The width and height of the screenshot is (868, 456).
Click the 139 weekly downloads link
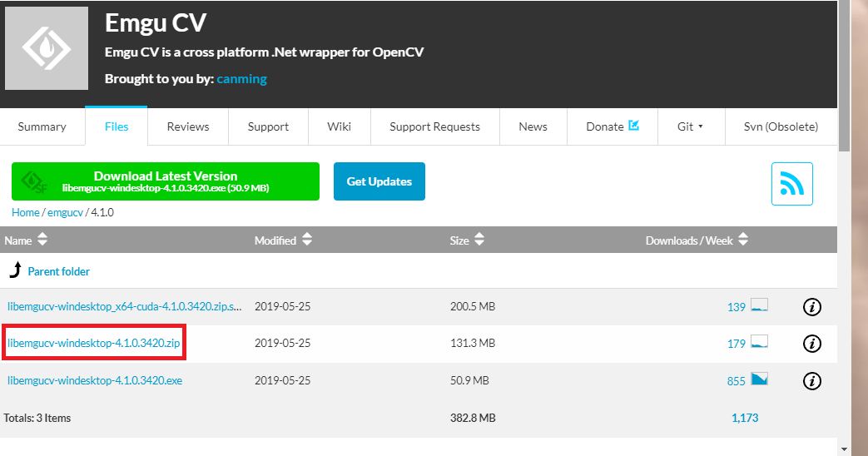tap(737, 307)
